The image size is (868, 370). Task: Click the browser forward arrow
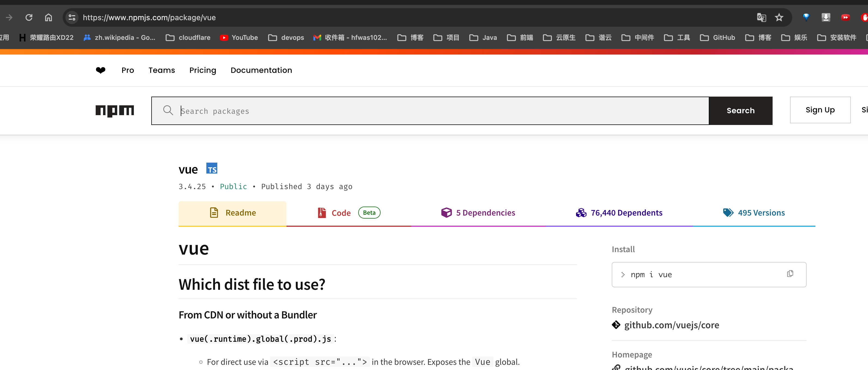tap(9, 17)
